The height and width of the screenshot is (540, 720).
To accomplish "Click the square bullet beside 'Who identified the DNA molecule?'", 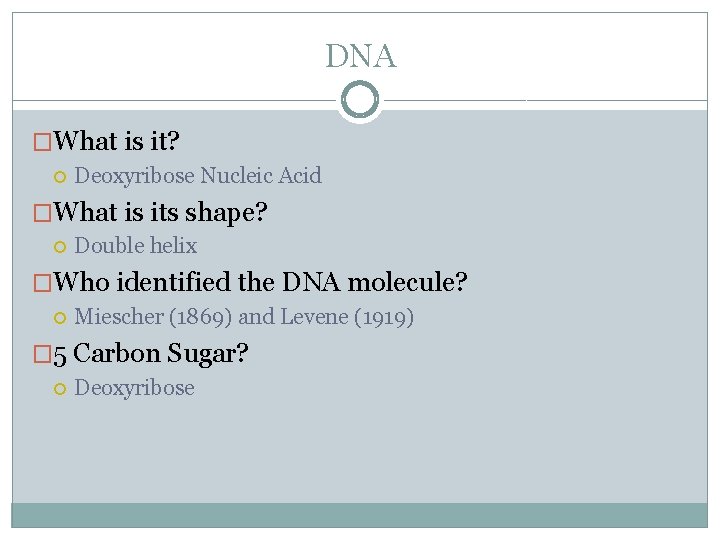I will click(x=42, y=282).
